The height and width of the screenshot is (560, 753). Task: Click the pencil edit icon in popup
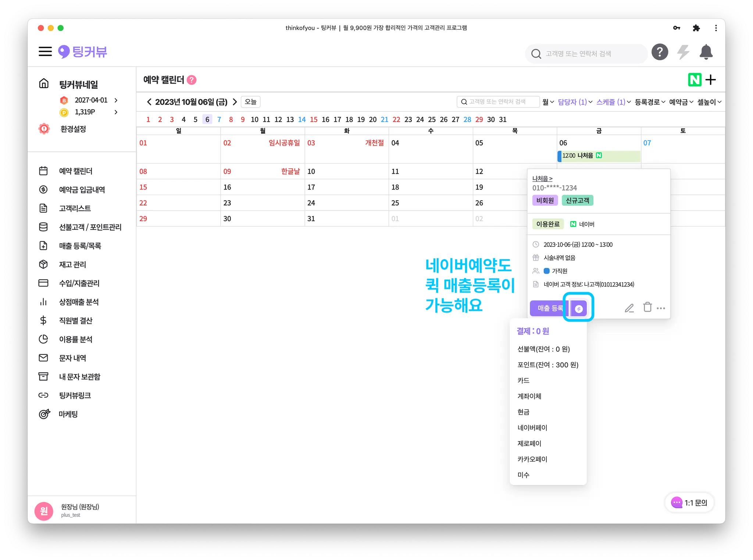click(629, 308)
